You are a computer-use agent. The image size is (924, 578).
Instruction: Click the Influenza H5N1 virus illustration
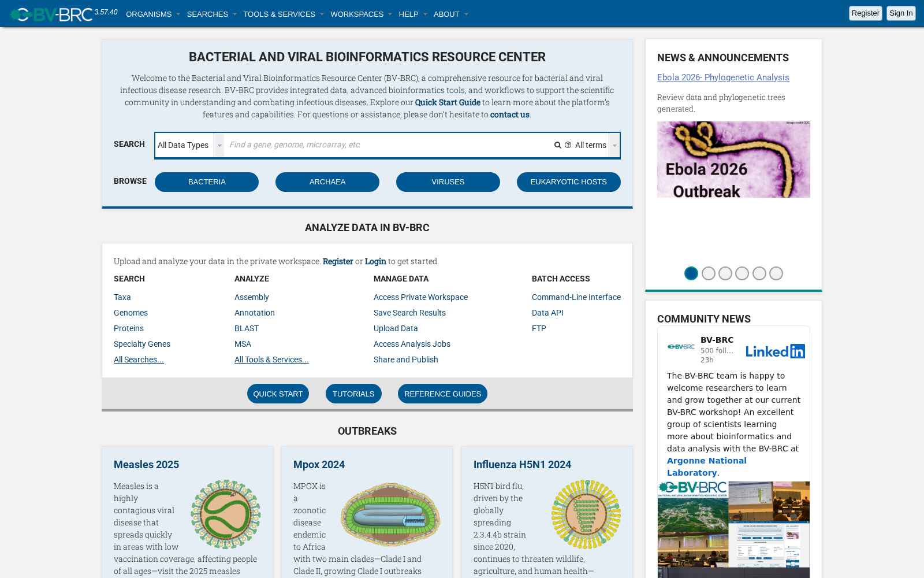(586, 514)
